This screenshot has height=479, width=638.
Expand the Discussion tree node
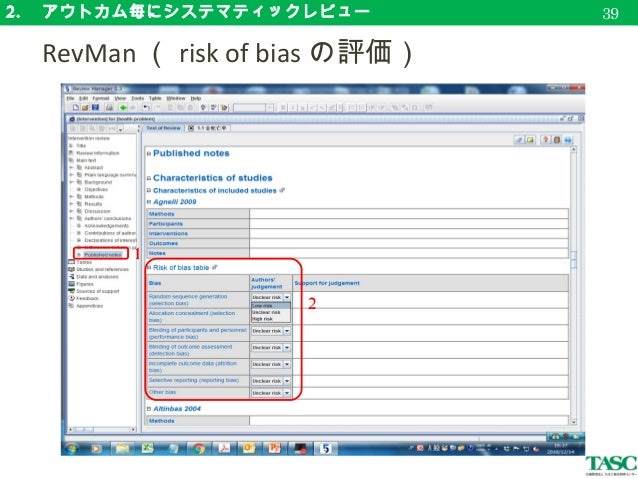(71, 211)
